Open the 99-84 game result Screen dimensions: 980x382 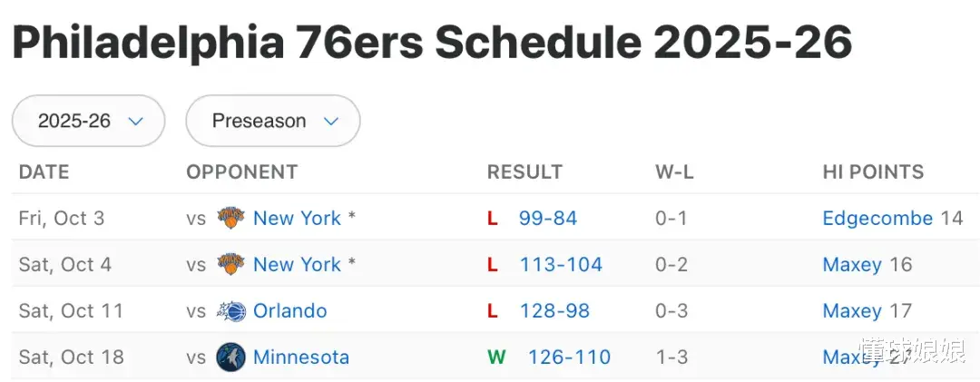[548, 218]
